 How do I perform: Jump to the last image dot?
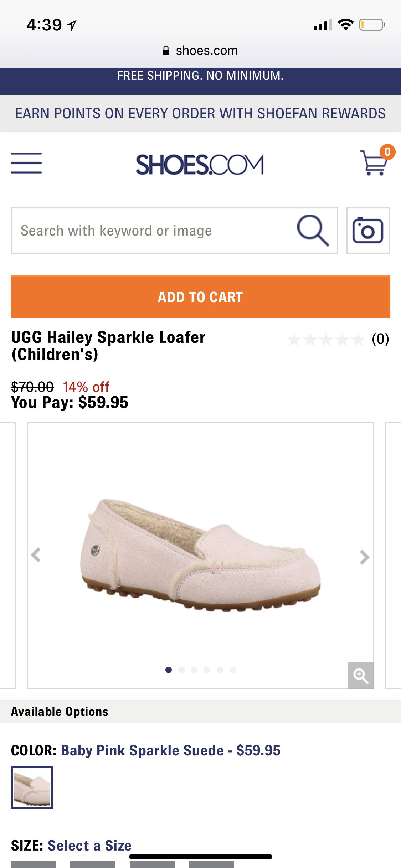pos(233,670)
